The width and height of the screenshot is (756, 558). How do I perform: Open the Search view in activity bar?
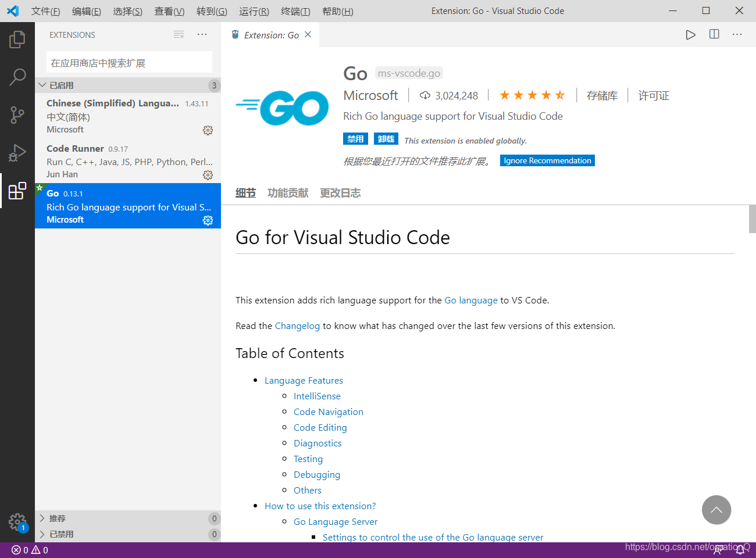(x=17, y=77)
